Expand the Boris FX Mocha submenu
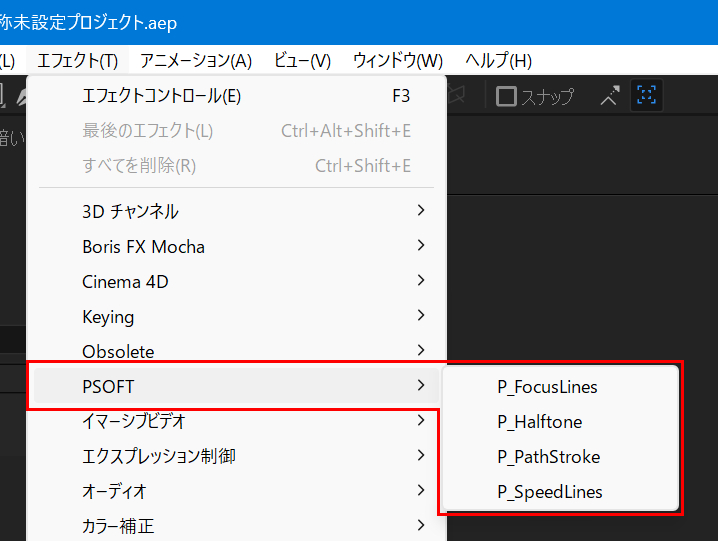Image resolution: width=718 pixels, height=541 pixels. (x=236, y=246)
